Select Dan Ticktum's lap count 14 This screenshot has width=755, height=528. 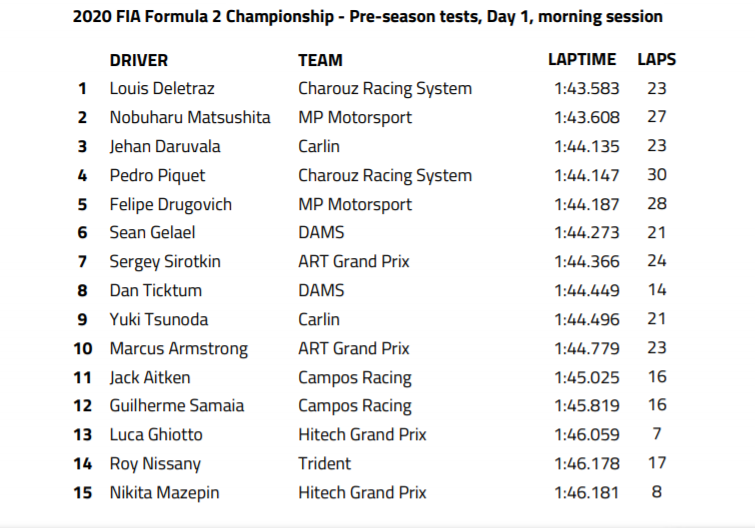657,290
